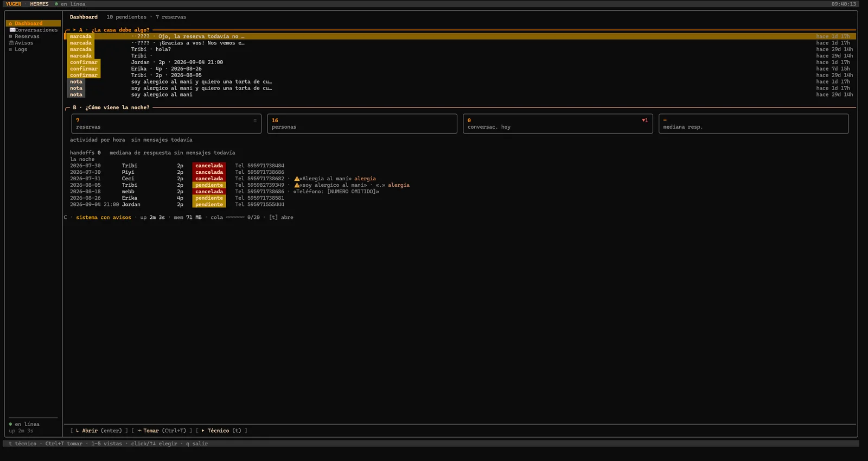Click pendiente status on Jordan's reservation

[x=209, y=205]
